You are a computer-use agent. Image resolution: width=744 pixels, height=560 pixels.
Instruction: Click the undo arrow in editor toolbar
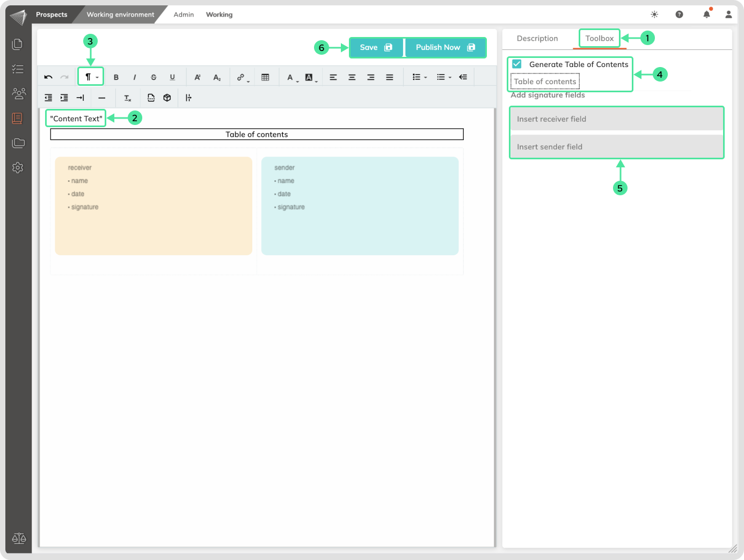point(48,77)
